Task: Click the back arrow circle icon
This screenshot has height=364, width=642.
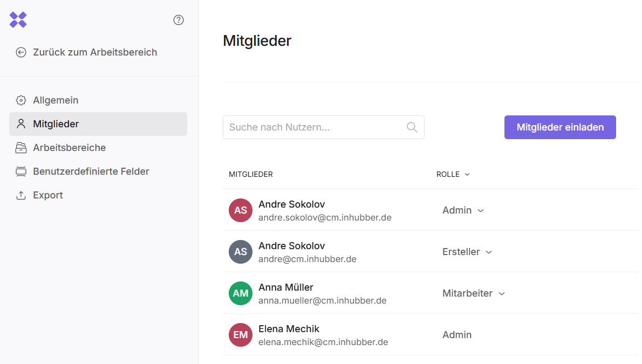Action: click(x=21, y=52)
